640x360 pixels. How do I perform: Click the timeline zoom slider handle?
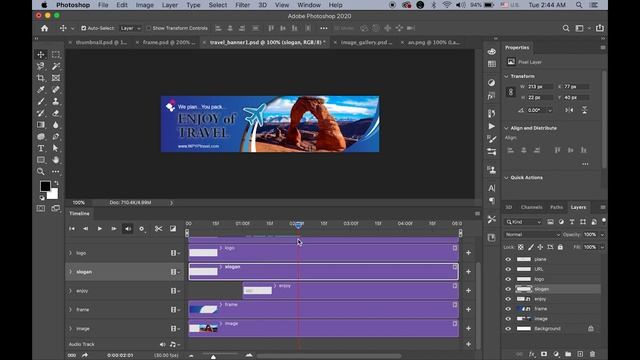(213, 357)
